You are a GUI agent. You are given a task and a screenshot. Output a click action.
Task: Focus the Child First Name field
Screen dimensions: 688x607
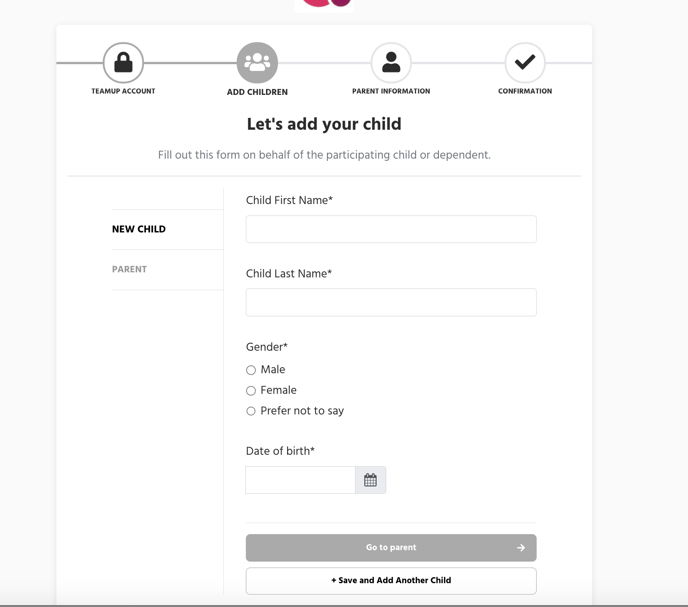point(391,229)
